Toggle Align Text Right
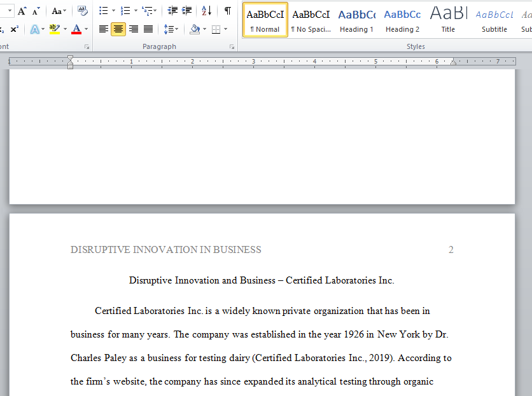Screen dimensions: 532x396 point(134,29)
